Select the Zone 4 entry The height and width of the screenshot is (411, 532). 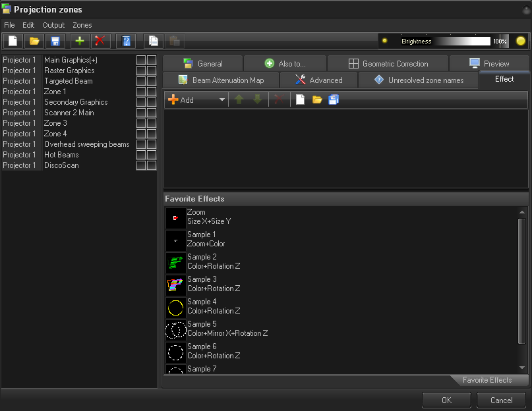[x=55, y=134]
